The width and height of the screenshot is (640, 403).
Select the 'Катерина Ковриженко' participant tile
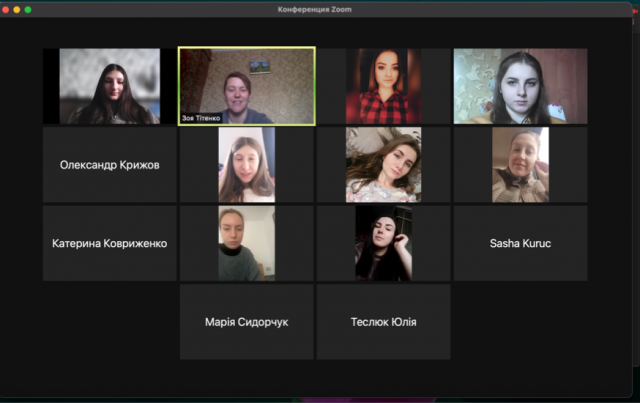pyautogui.click(x=110, y=243)
